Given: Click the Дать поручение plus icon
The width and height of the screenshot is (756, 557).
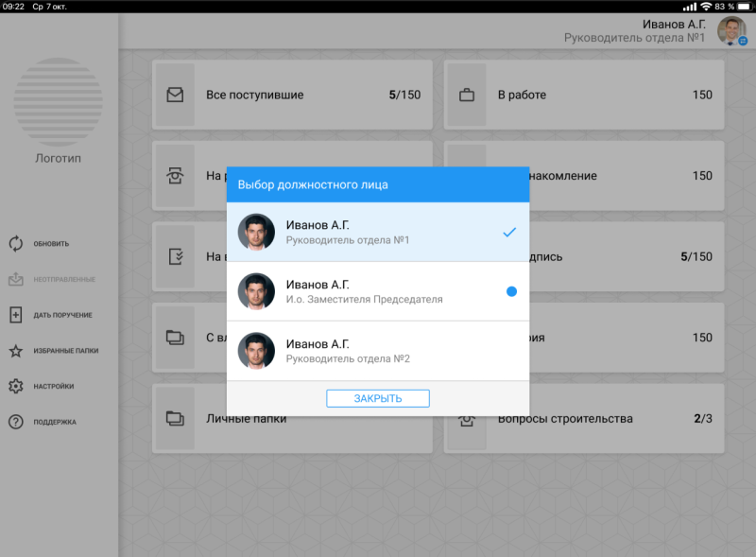Looking at the screenshot, I should coord(16,315).
